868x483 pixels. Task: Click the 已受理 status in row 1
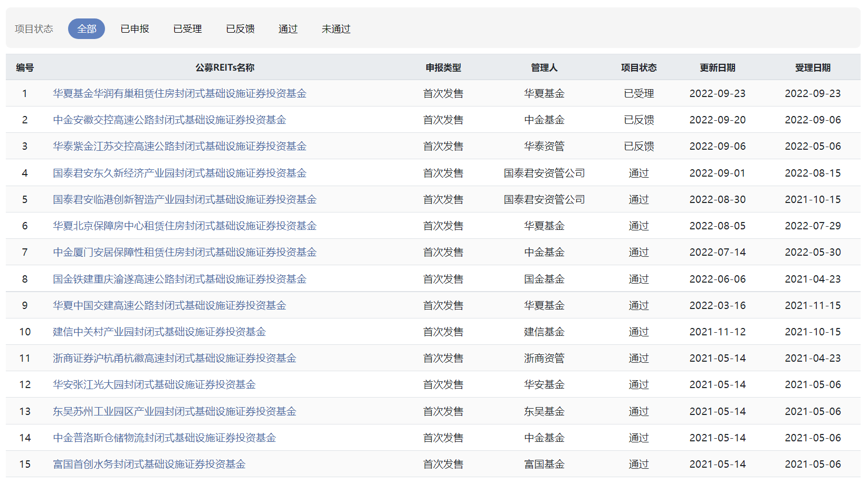point(638,93)
